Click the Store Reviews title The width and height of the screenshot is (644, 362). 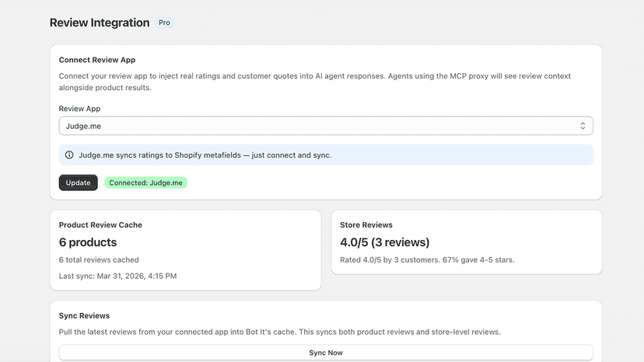(x=366, y=225)
